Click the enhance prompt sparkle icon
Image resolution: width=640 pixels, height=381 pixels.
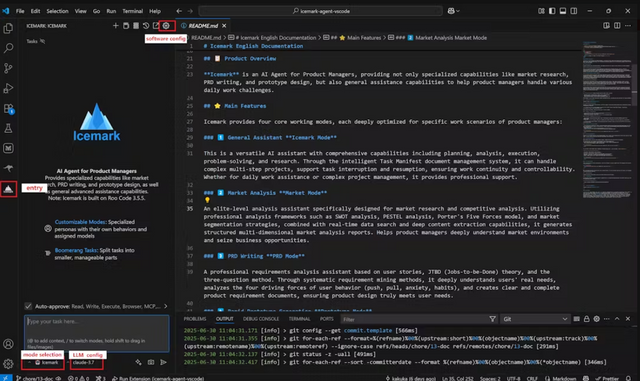pyautogui.click(x=139, y=362)
